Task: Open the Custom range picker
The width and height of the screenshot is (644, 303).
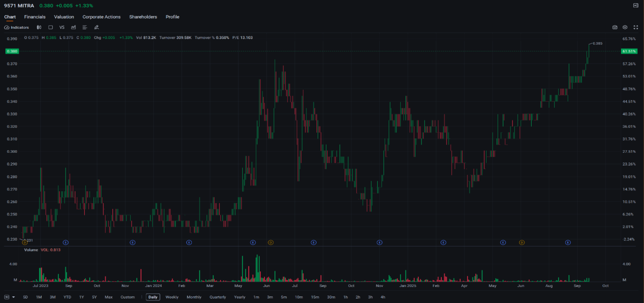Action: click(128, 297)
